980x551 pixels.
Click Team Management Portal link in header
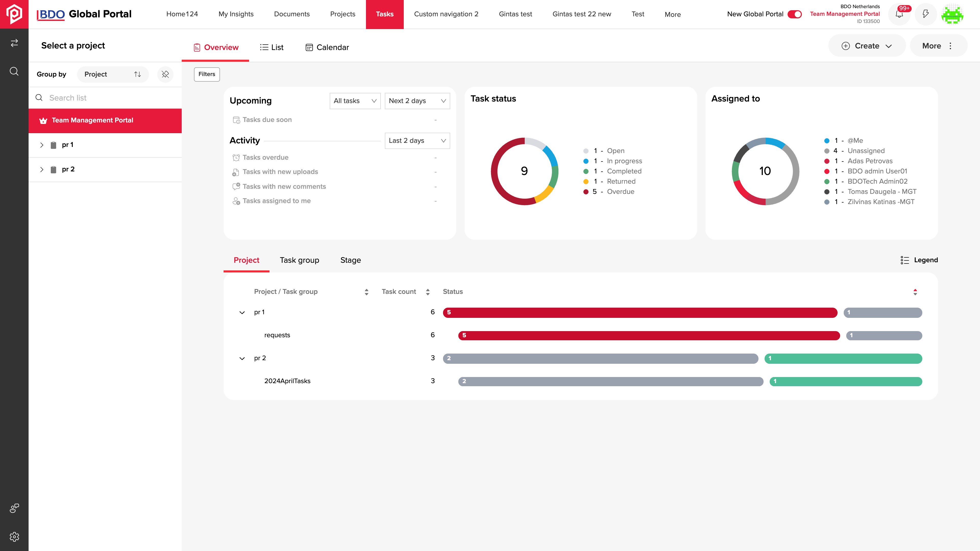pyautogui.click(x=844, y=14)
